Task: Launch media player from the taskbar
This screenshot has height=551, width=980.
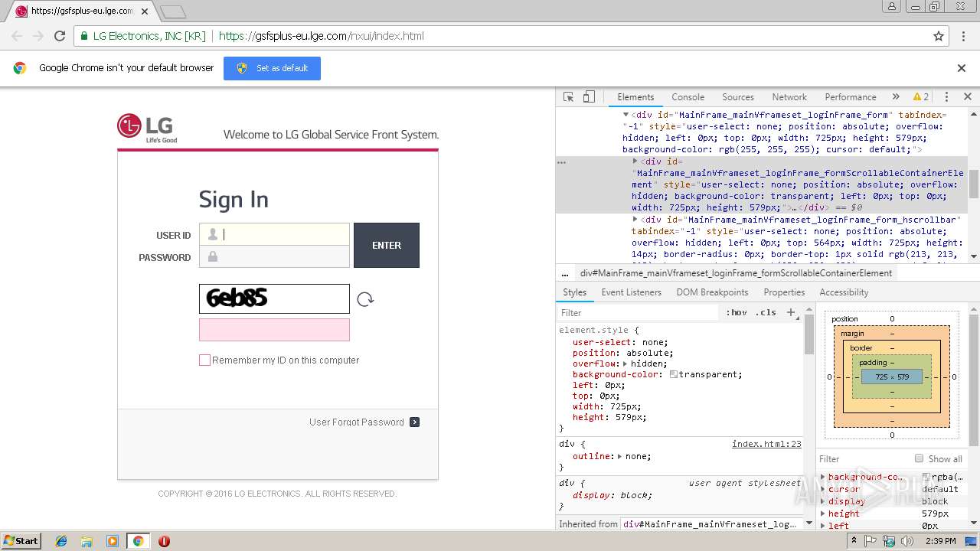Action: [x=113, y=541]
